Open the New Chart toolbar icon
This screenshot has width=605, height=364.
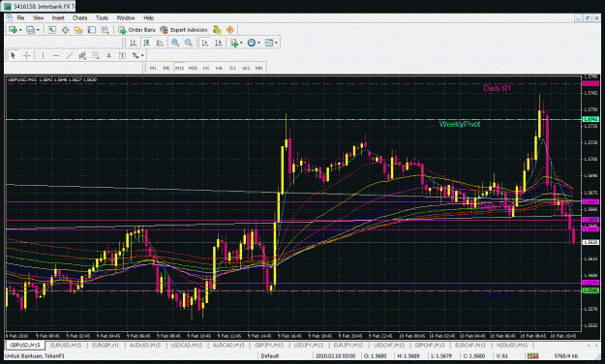14,30
